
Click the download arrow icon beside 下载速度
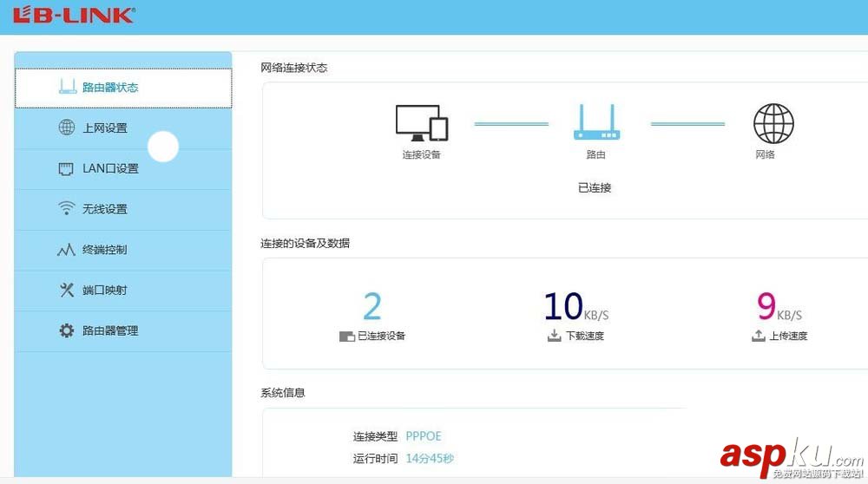[x=554, y=335]
